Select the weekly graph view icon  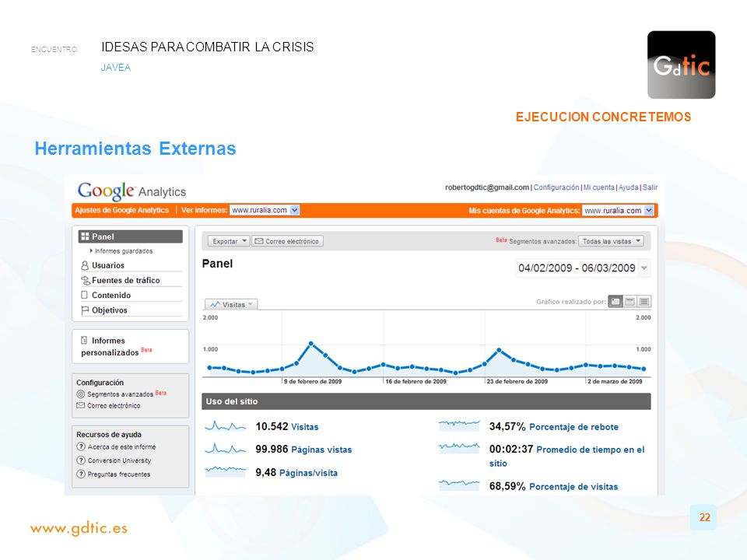pos(630,302)
